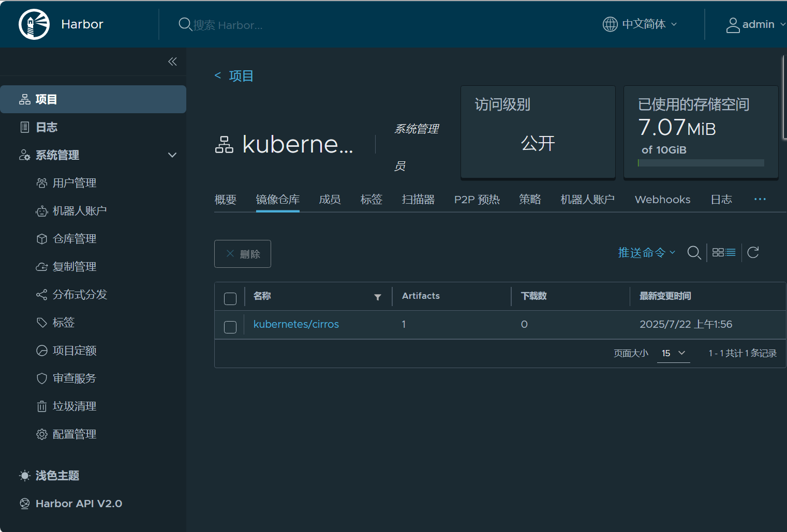Click the 项目 icon in the sidebar
The width and height of the screenshot is (787, 532).
[x=25, y=99]
